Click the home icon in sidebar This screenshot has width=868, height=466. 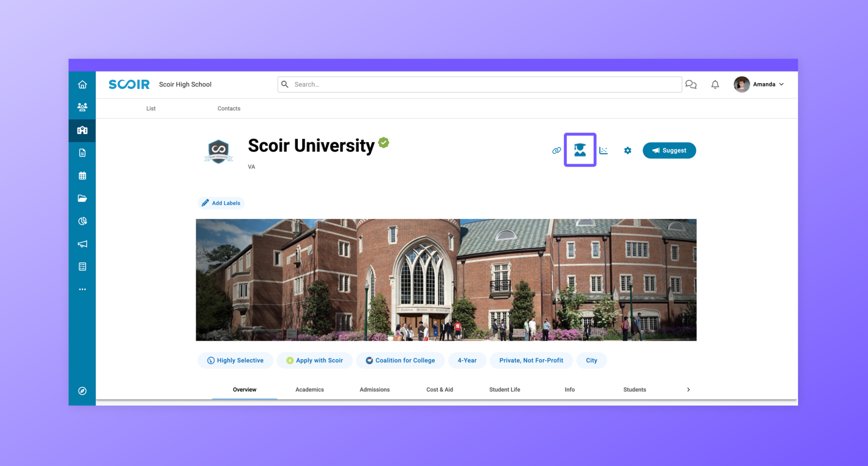click(82, 84)
